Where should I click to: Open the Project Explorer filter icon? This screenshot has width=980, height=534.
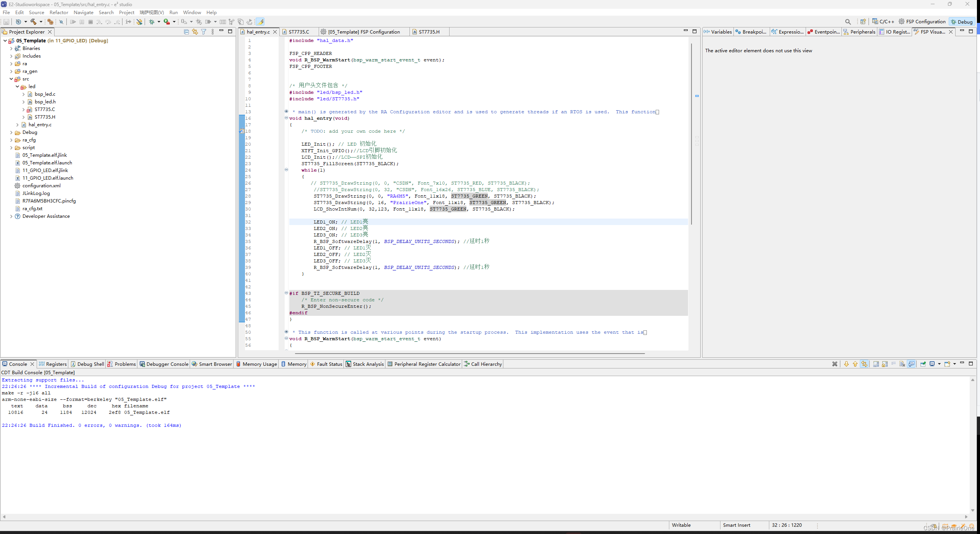(204, 32)
